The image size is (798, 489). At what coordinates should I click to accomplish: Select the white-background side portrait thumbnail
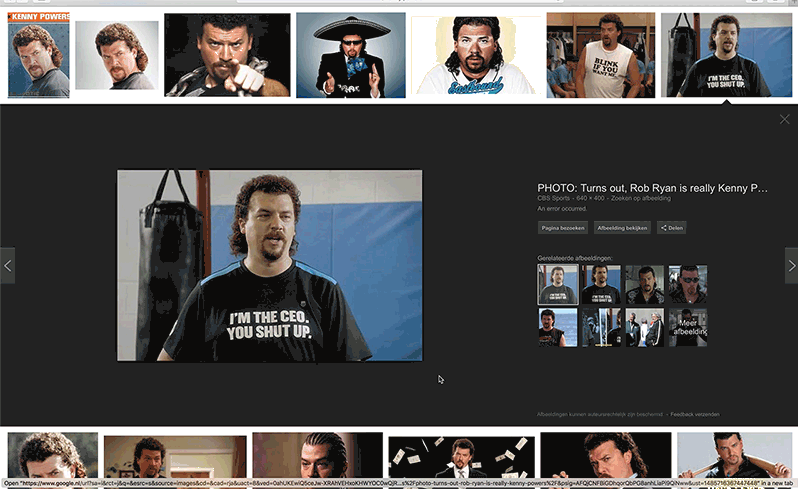[117, 55]
